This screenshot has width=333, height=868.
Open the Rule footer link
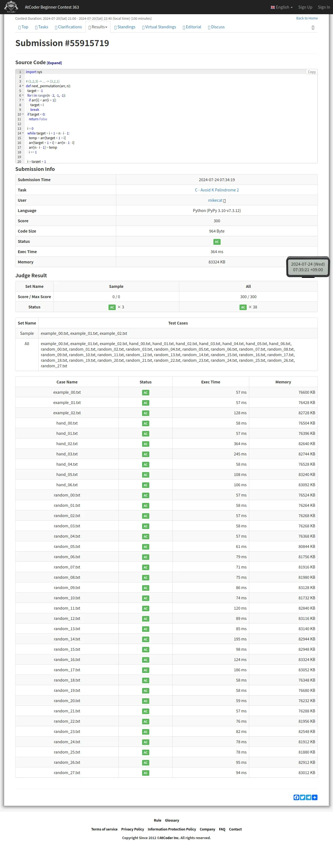point(157,820)
